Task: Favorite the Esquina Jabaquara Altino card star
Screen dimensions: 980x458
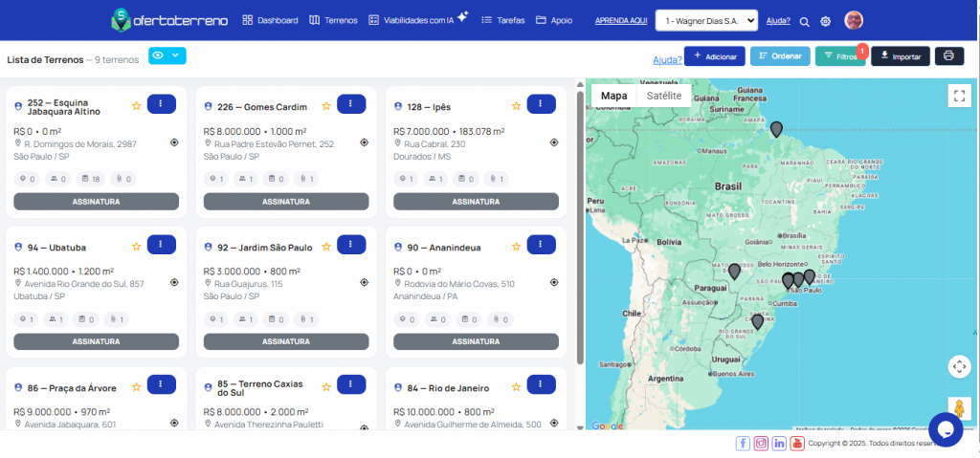Action: coord(136,106)
